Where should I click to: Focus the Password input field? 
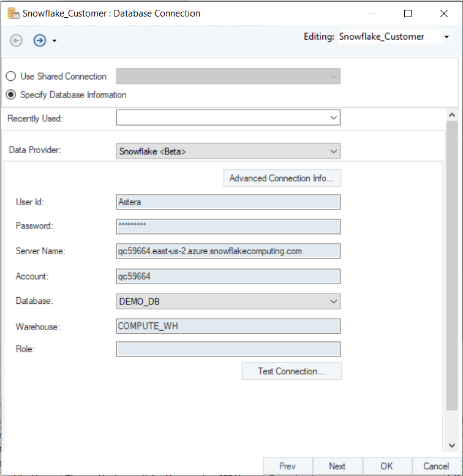click(x=228, y=227)
